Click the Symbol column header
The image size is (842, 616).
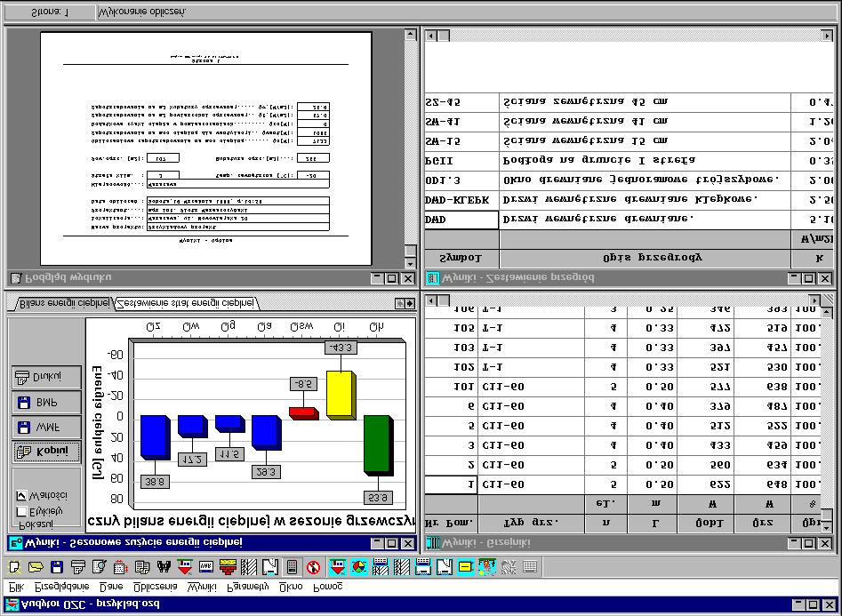click(461, 258)
